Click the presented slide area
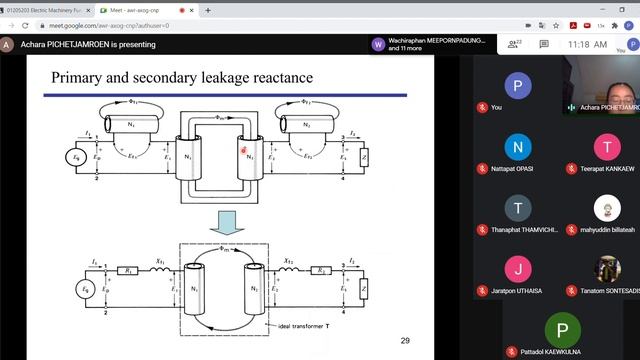Viewport: 640px width, 360px height. [230, 207]
